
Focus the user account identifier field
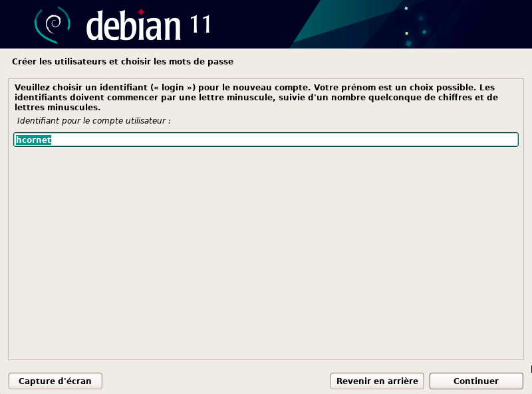tap(266, 140)
